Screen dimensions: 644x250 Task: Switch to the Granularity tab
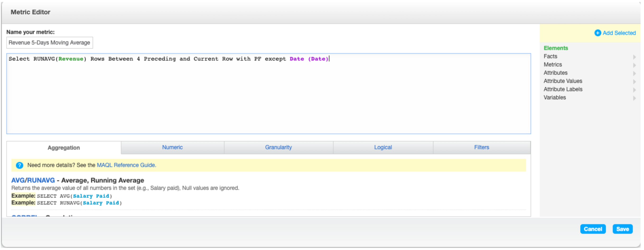point(278,147)
